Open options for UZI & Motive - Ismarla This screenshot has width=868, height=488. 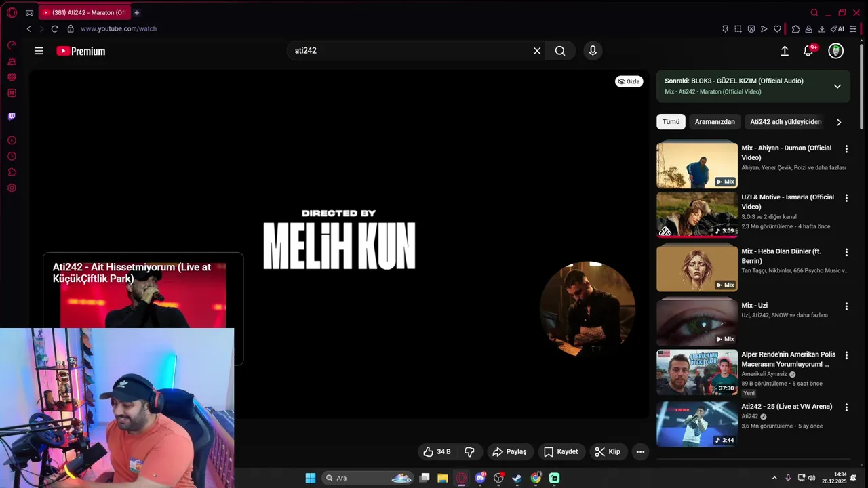pyautogui.click(x=846, y=198)
